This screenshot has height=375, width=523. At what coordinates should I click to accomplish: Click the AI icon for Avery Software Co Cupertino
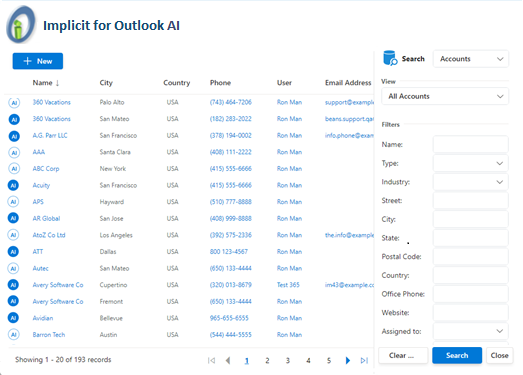pyautogui.click(x=13, y=285)
